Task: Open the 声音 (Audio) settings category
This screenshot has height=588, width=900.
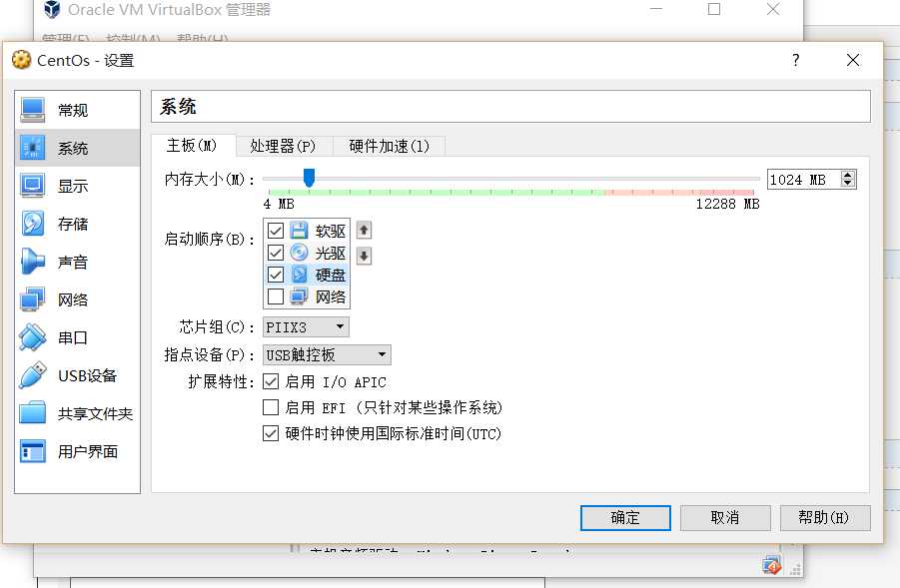Action: pyautogui.click(x=77, y=262)
